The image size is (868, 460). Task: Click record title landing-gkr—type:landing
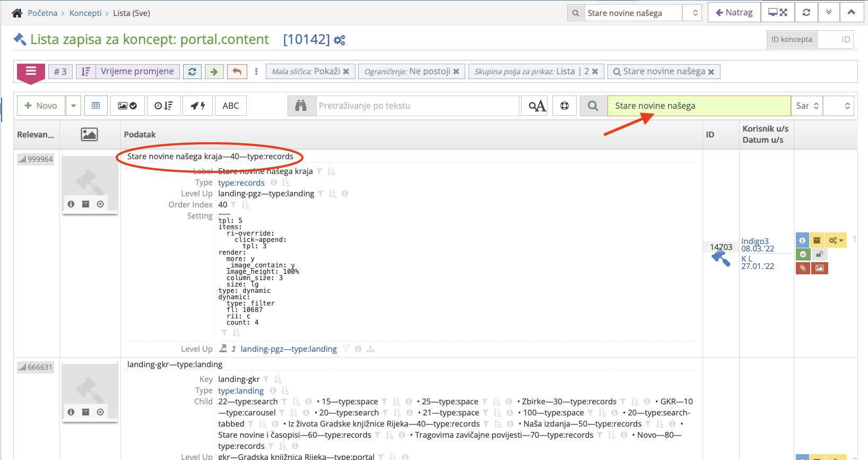(x=175, y=364)
